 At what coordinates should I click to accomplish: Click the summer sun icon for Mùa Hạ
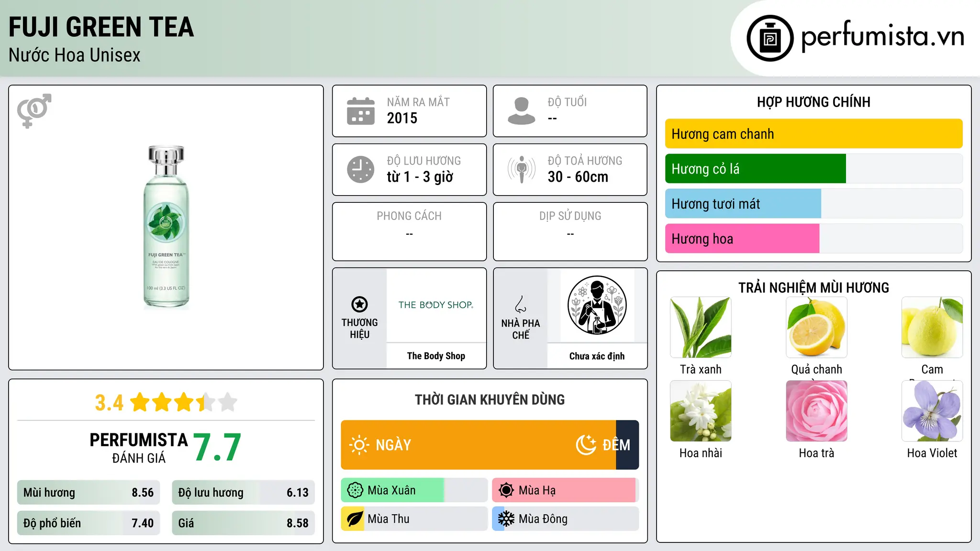click(506, 490)
